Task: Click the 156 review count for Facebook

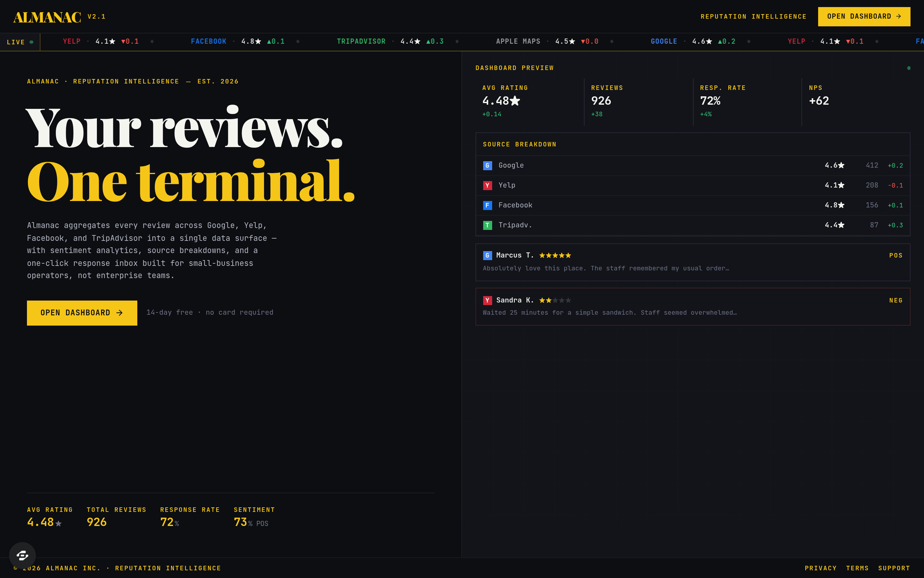Action: (872, 205)
